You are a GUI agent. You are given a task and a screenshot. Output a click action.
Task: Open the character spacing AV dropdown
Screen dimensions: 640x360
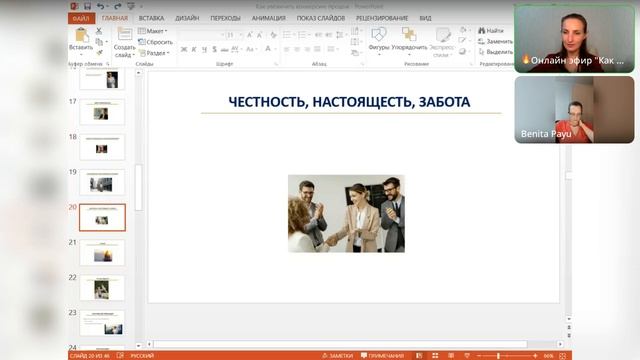(236, 49)
